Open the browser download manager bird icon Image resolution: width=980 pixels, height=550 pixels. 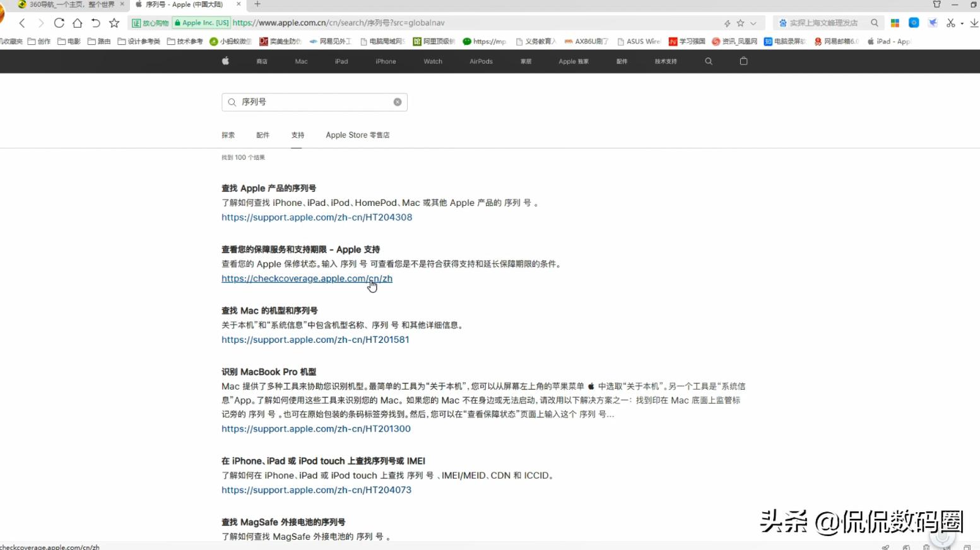(933, 22)
